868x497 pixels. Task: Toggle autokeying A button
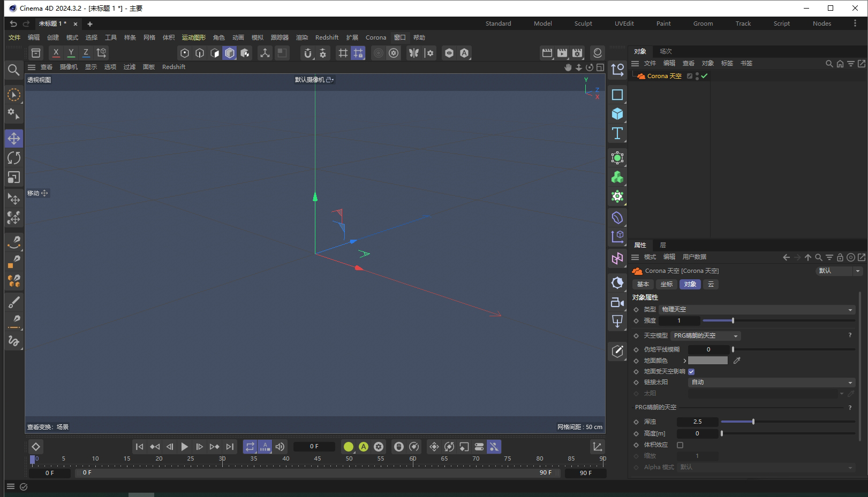(364, 447)
